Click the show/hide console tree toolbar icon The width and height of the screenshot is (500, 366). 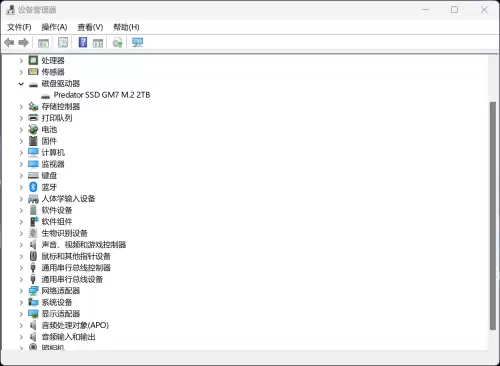click(x=43, y=43)
